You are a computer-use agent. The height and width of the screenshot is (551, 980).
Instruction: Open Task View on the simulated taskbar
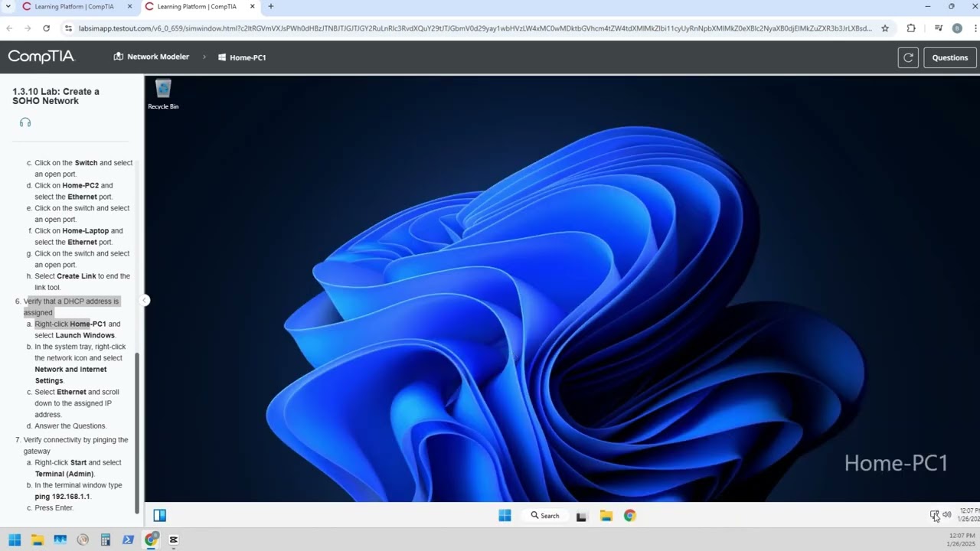(x=581, y=516)
